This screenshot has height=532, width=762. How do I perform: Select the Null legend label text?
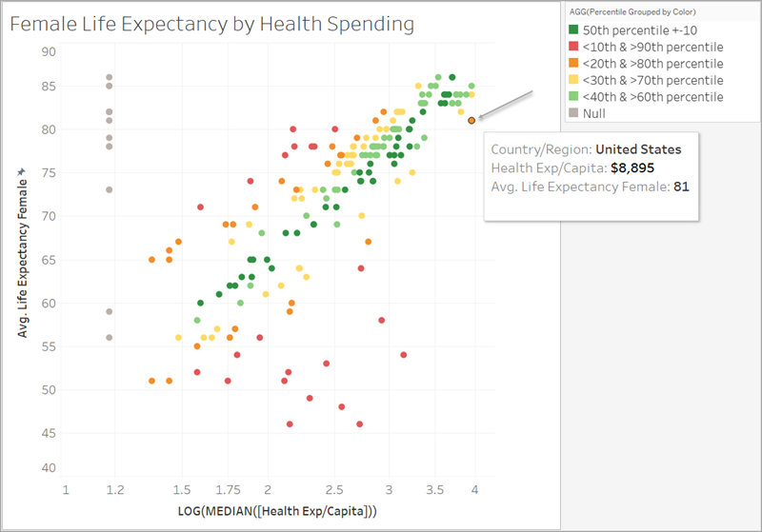click(x=593, y=113)
